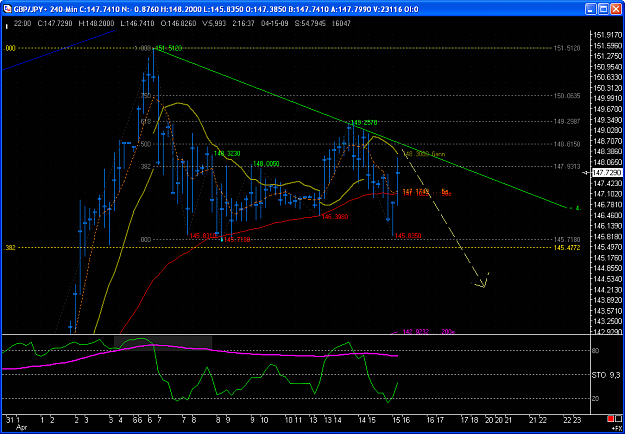
Task: Click the 144.2130 value on the price axis
Action: coord(607,290)
